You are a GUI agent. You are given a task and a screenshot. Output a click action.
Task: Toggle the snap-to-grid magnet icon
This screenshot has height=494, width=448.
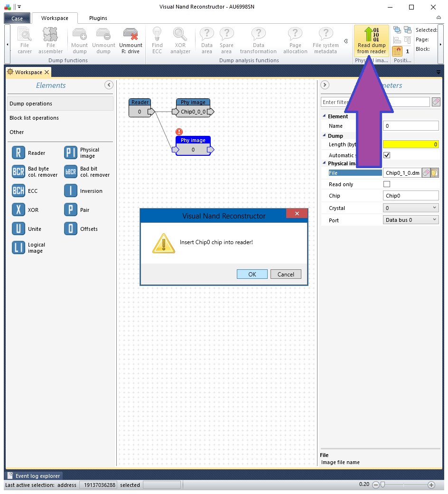click(x=397, y=51)
